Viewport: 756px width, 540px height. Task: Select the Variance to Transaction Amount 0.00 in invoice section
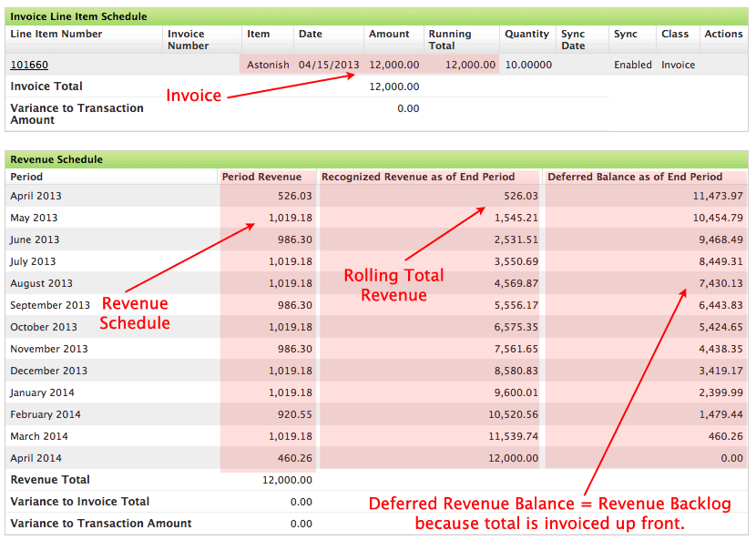(x=408, y=108)
